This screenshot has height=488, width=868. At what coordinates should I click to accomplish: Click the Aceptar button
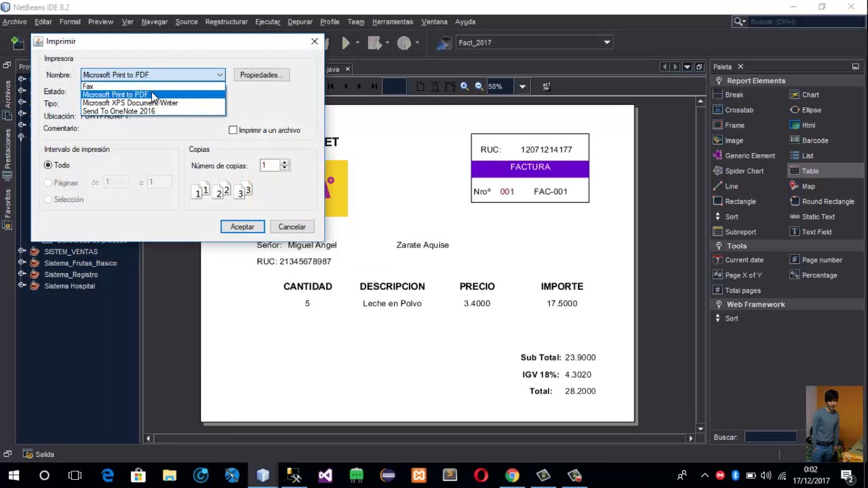coord(242,227)
